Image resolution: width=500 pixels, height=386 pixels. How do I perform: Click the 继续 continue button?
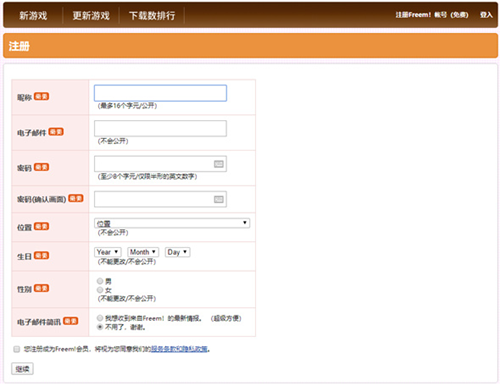pyautogui.click(x=22, y=369)
